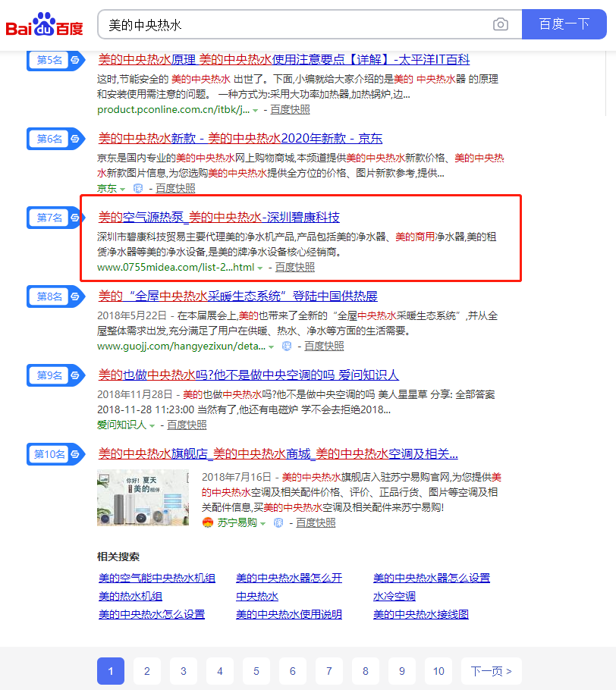Expand the dropdown arrow next to 爱问知识人
This screenshot has height=690, width=616.
tap(152, 426)
